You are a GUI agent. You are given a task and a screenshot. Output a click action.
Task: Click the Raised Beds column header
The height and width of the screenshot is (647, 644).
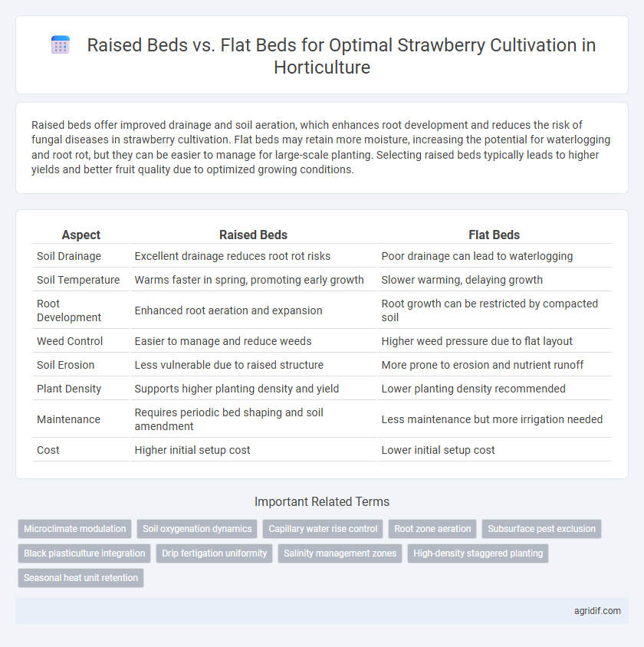(x=253, y=235)
